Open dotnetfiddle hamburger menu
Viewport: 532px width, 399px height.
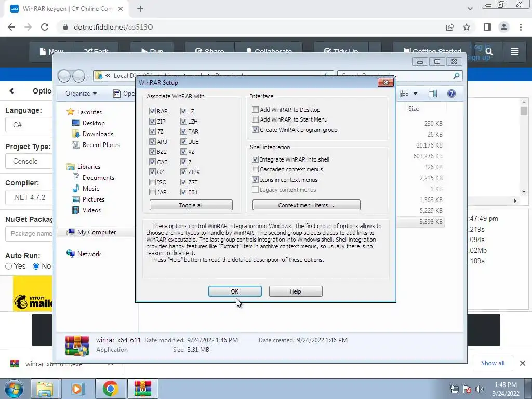pyautogui.click(x=515, y=51)
